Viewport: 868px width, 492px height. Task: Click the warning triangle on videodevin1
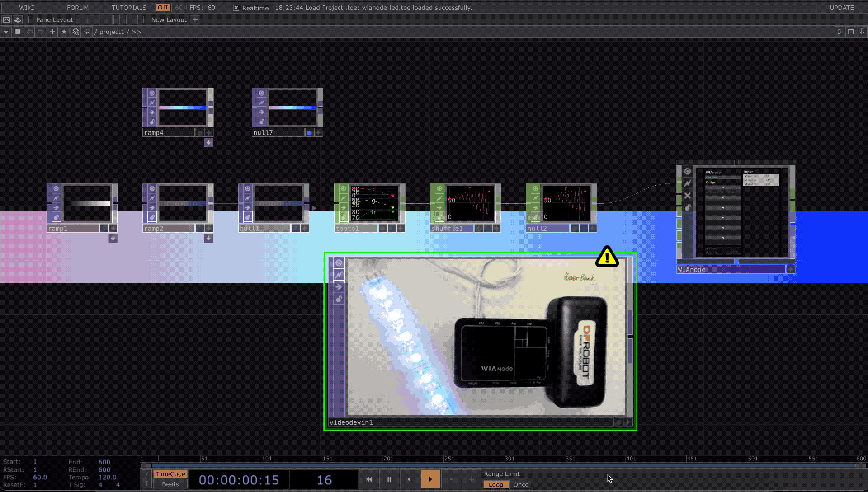[607, 257]
